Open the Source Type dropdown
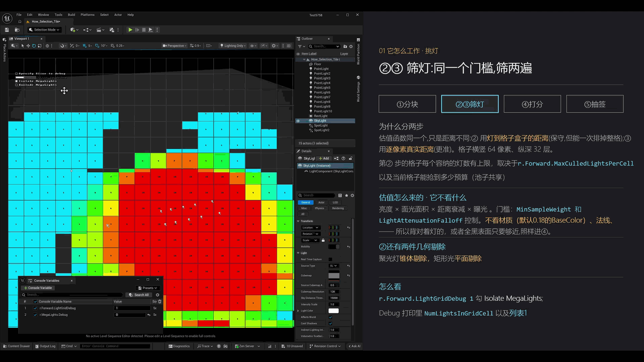 (334, 266)
